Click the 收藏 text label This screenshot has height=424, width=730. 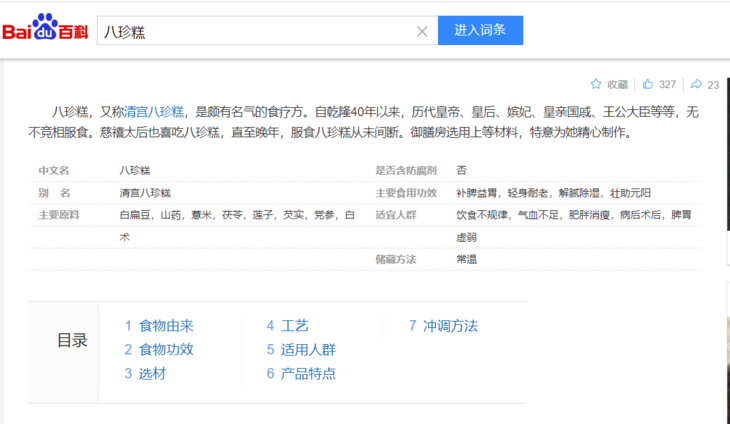pyautogui.click(x=617, y=85)
